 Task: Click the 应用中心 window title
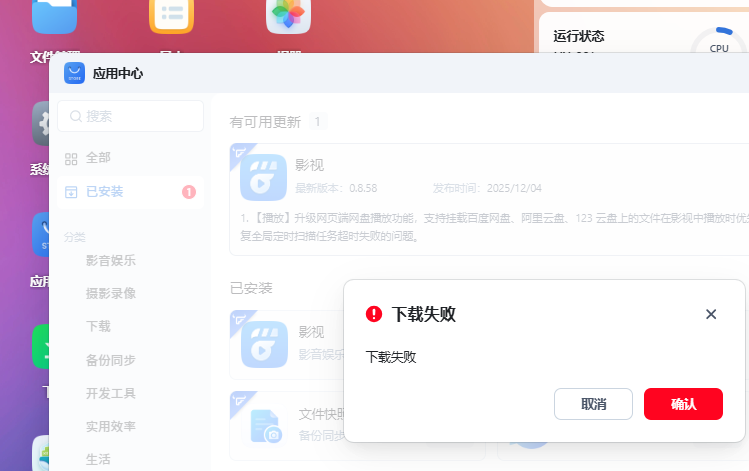[118, 74]
